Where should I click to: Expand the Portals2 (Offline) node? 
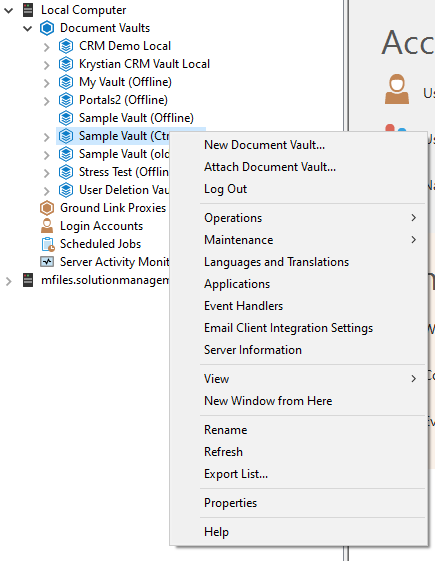pos(47,101)
